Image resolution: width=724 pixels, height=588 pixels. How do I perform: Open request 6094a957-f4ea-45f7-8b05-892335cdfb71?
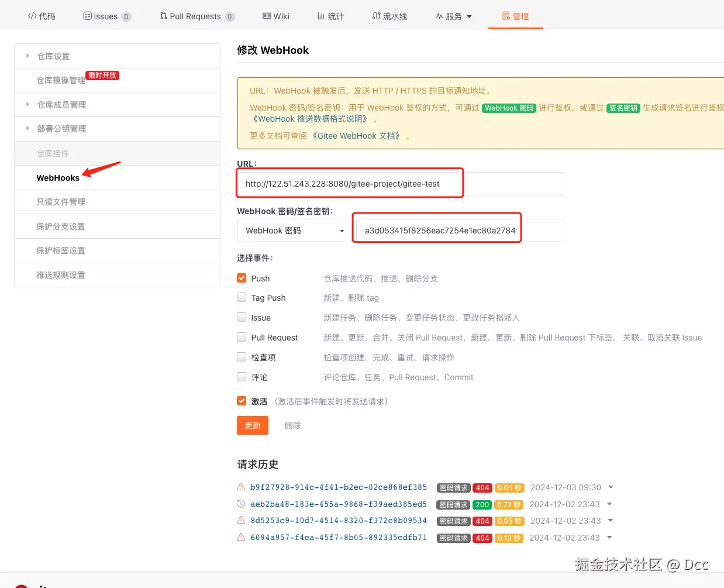pyautogui.click(x=339, y=538)
